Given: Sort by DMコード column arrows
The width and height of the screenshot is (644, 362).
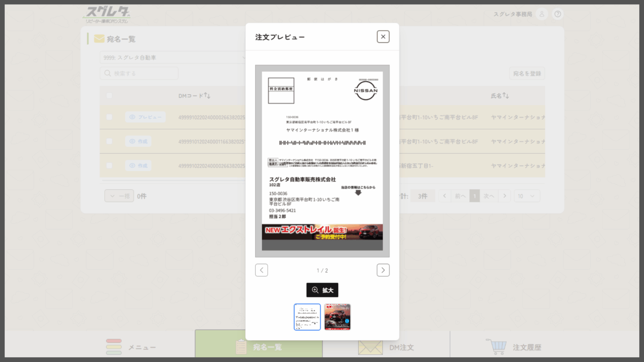Looking at the screenshot, I should [x=207, y=96].
